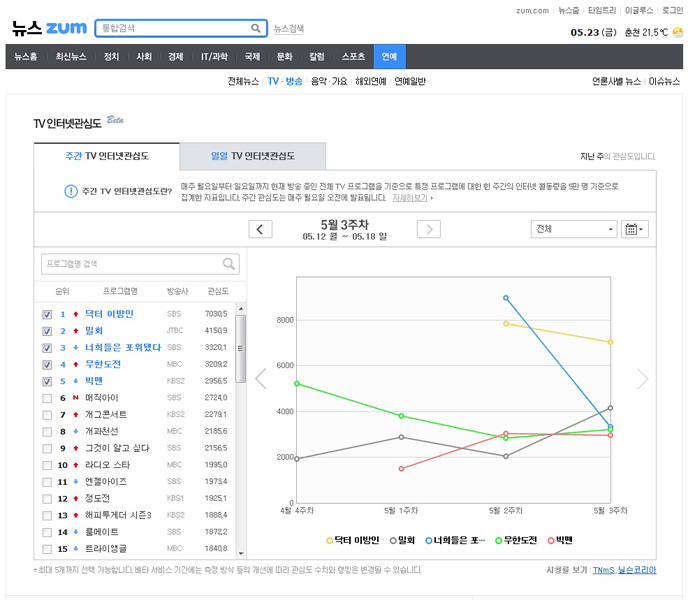Open the 스포츠 menu in navigation bar
Screen dimensions: 688x600
click(x=352, y=57)
